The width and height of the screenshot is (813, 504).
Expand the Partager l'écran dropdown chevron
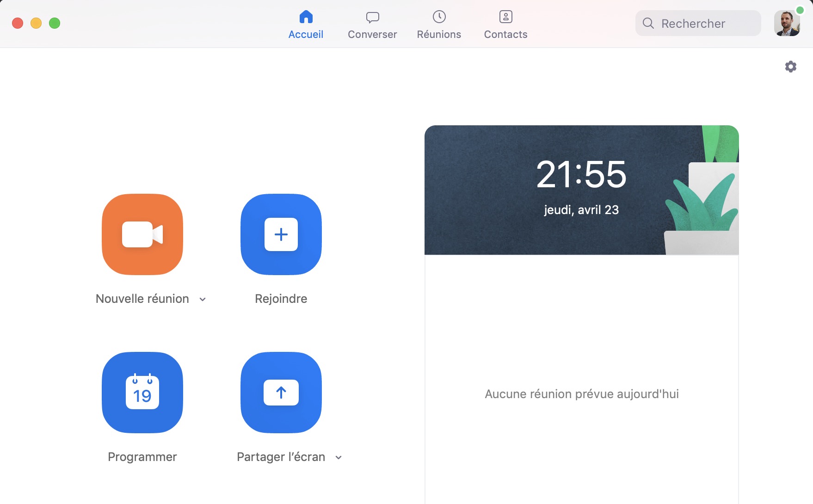click(x=339, y=458)
